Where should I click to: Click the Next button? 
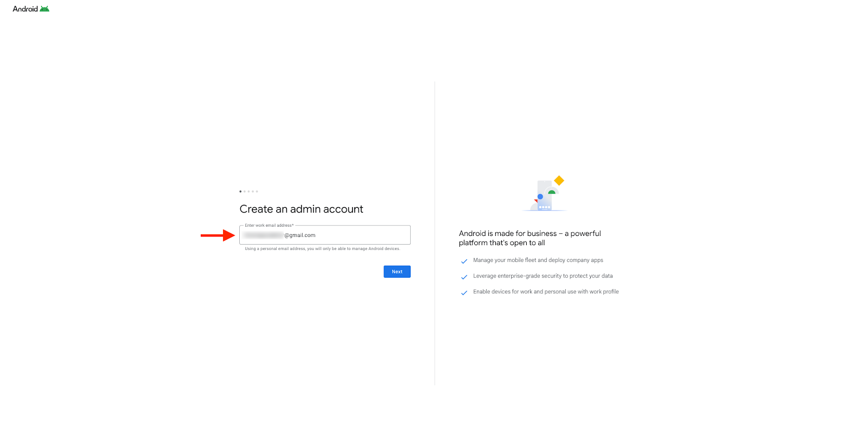point(397,272)
